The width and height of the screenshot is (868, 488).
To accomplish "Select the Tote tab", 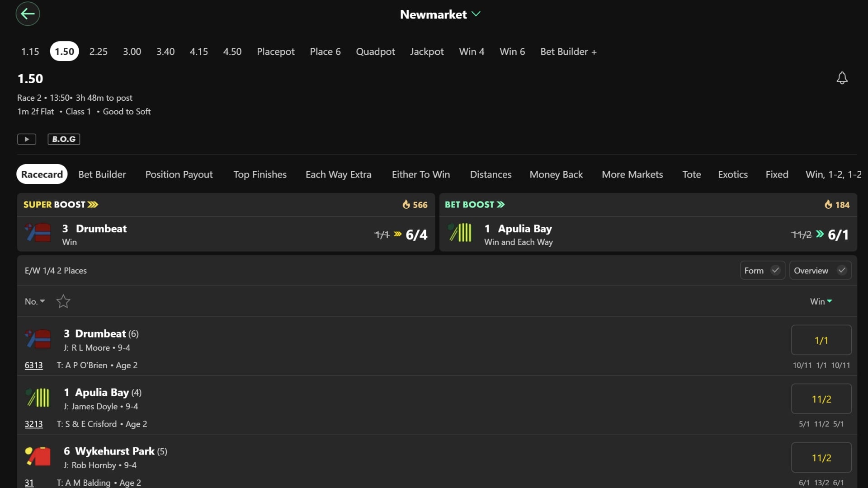I will [692, 174].
